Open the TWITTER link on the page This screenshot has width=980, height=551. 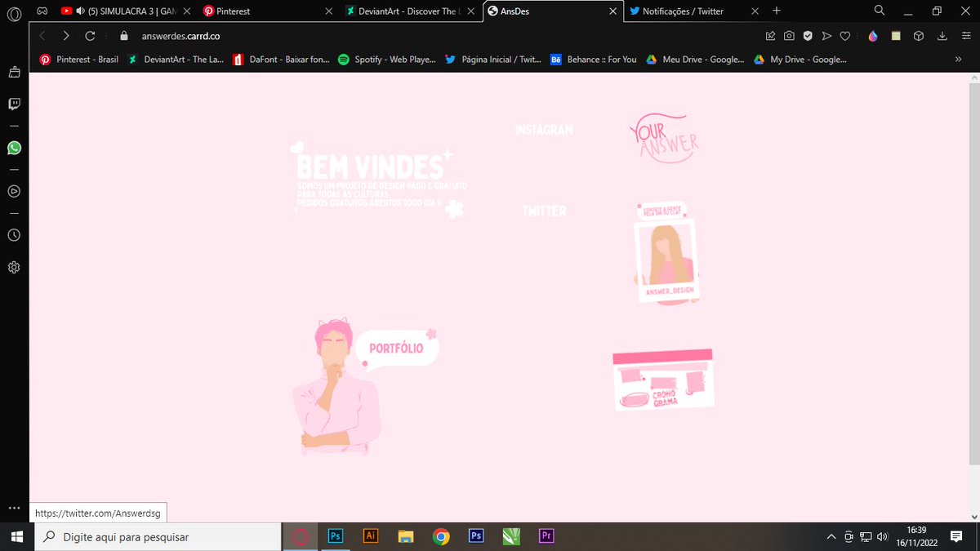(544, 210)
